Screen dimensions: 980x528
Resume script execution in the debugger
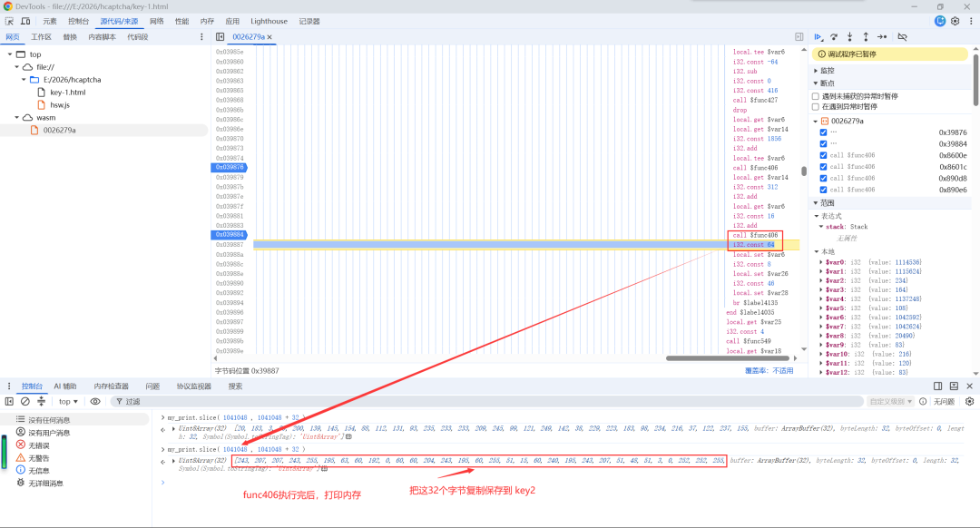coord(818,37)
